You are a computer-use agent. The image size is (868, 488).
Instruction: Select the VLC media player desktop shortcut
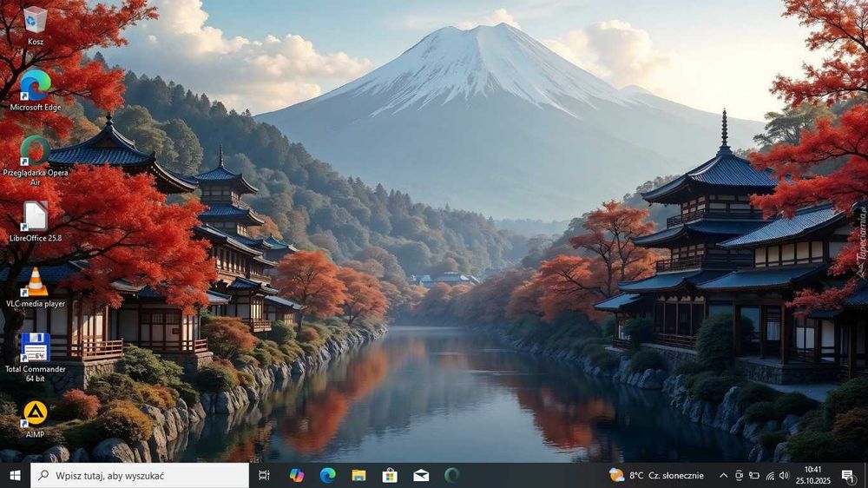point(36,287)
